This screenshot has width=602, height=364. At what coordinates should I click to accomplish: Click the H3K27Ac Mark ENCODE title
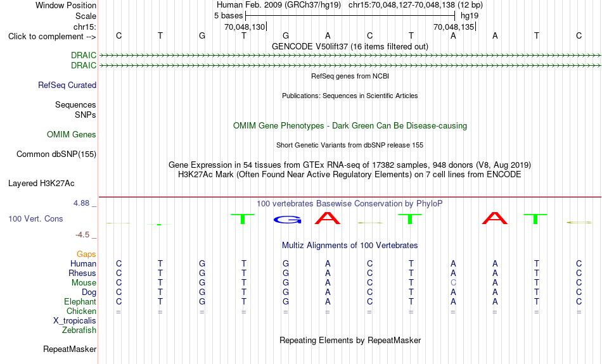point(350,175)
